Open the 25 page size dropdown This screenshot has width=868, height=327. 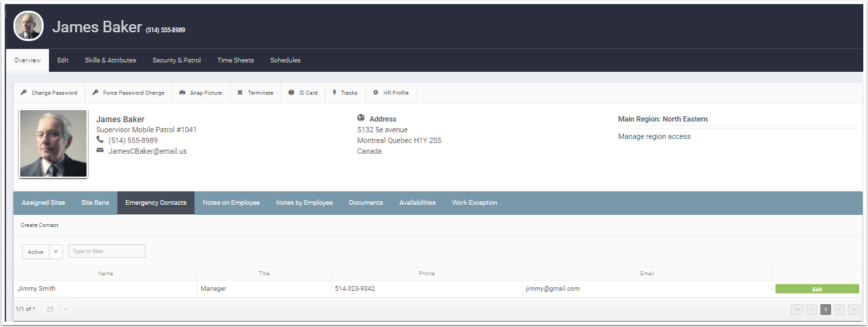click(x=57, y=310)
